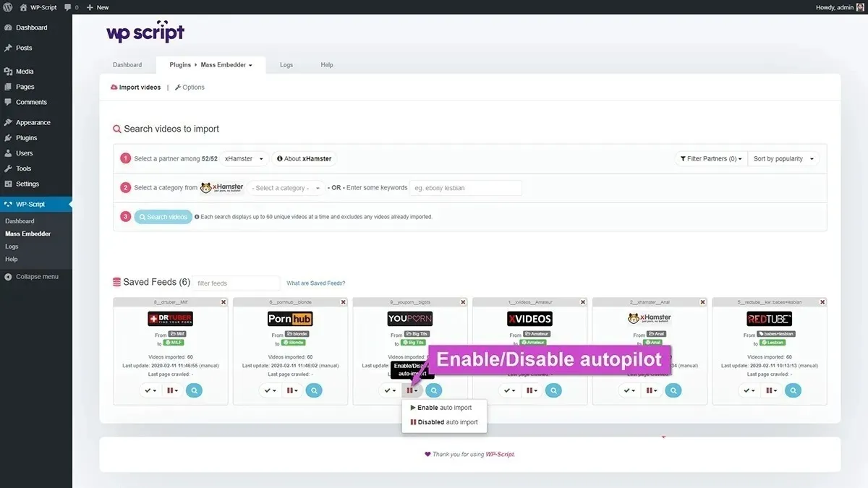Image resolution: width=868 pixels, height=488 pixels.
Task: Switch to the Logs tab
Action: pyautogui.click(x=286, y=64)
